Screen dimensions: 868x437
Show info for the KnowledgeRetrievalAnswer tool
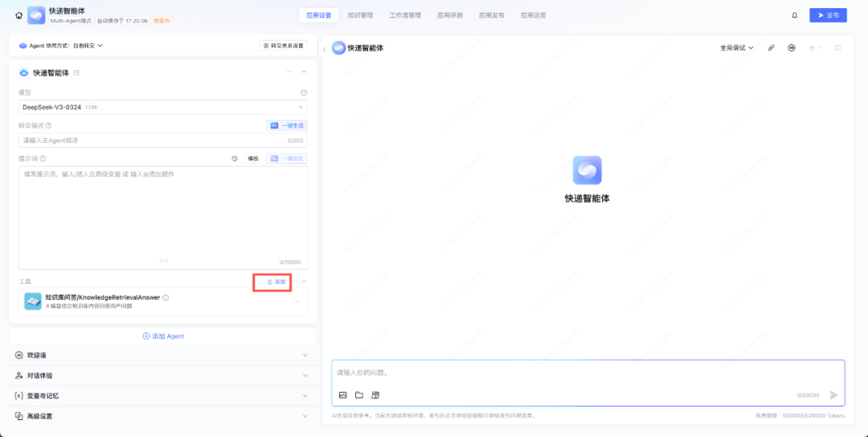pyautogui.click(x=166, y=297)
